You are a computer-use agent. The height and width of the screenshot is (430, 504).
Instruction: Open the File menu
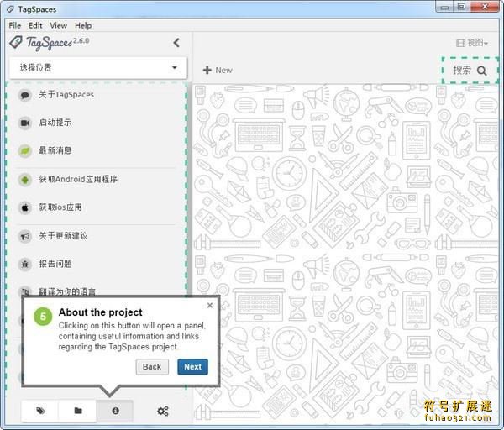15,25
